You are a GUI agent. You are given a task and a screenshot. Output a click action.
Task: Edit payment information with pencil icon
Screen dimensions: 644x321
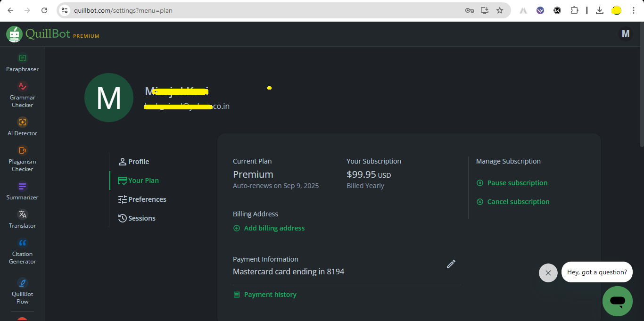[451, 264]
